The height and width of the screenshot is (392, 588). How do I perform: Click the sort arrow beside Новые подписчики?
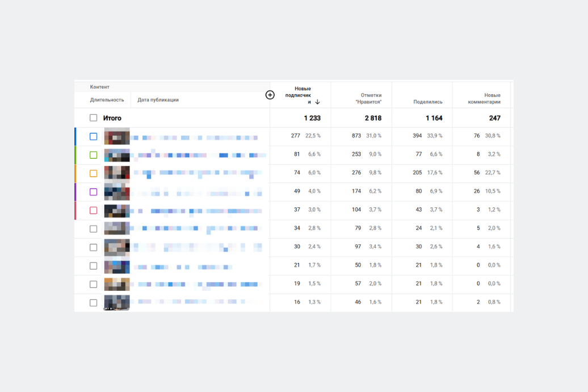click(x=318, y=102)
